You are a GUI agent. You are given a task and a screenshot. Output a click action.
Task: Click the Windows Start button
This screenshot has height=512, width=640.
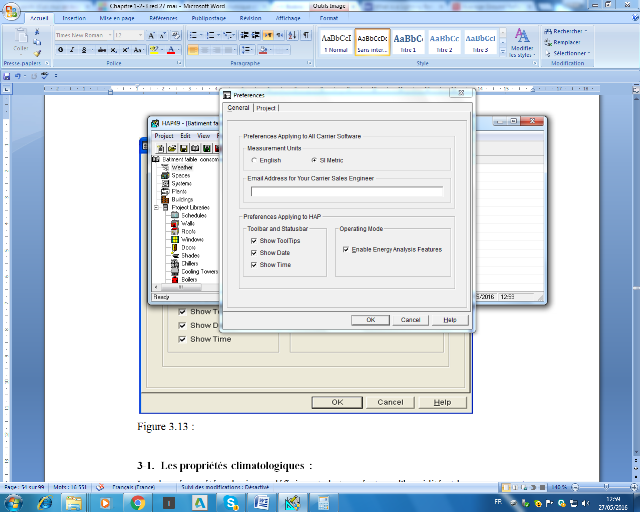click(x=13, y=503)
